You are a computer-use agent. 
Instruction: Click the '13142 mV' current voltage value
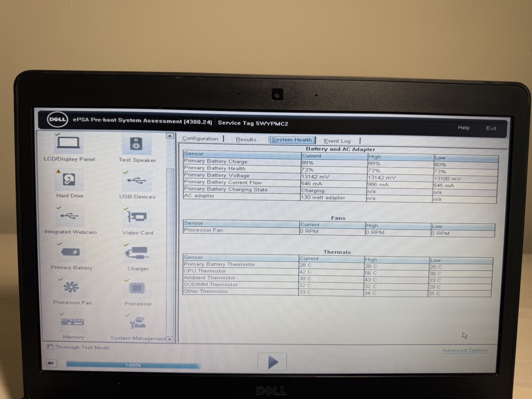(x=315, y=177)
